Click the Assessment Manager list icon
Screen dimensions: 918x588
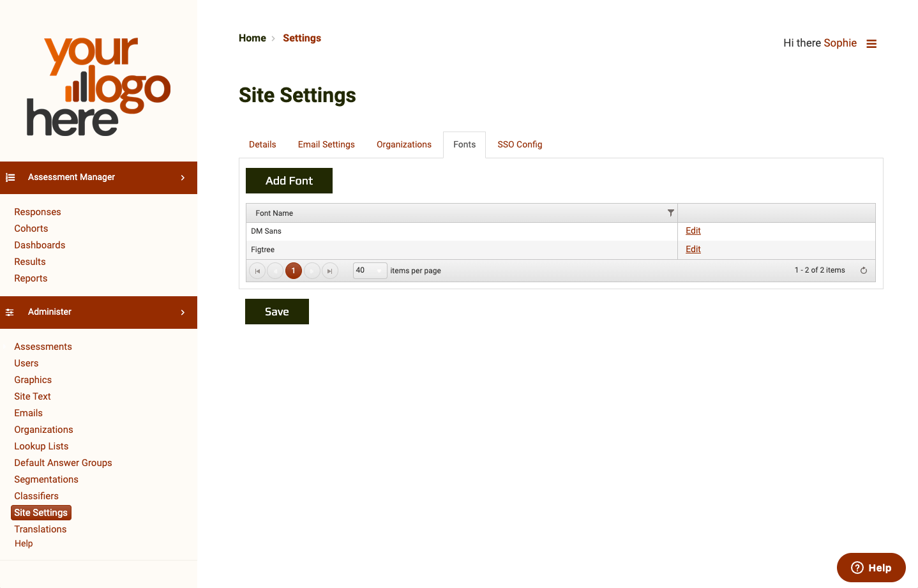(10, 177)
